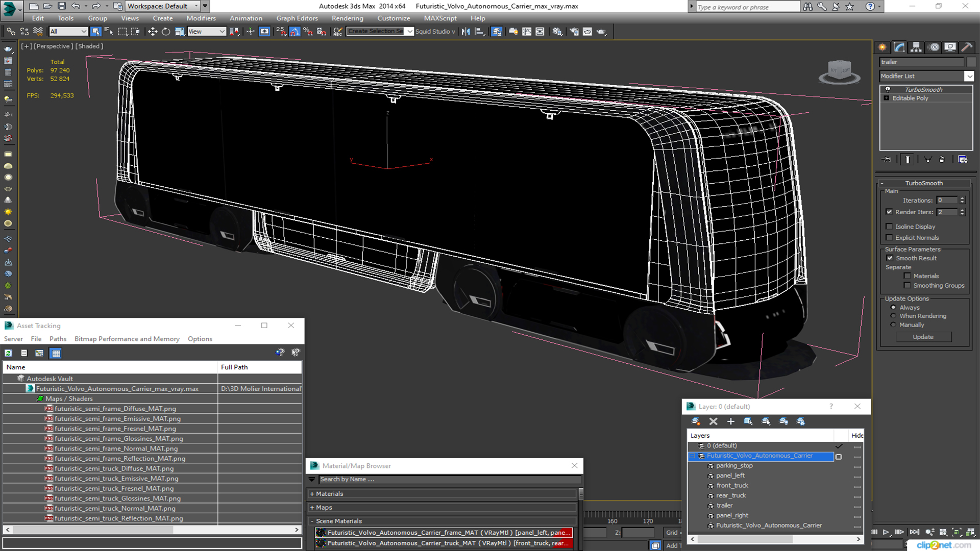This screenshot has height=551, width=980.
Task: Click the TurboSmooth Update button
Action: [923, 337]
